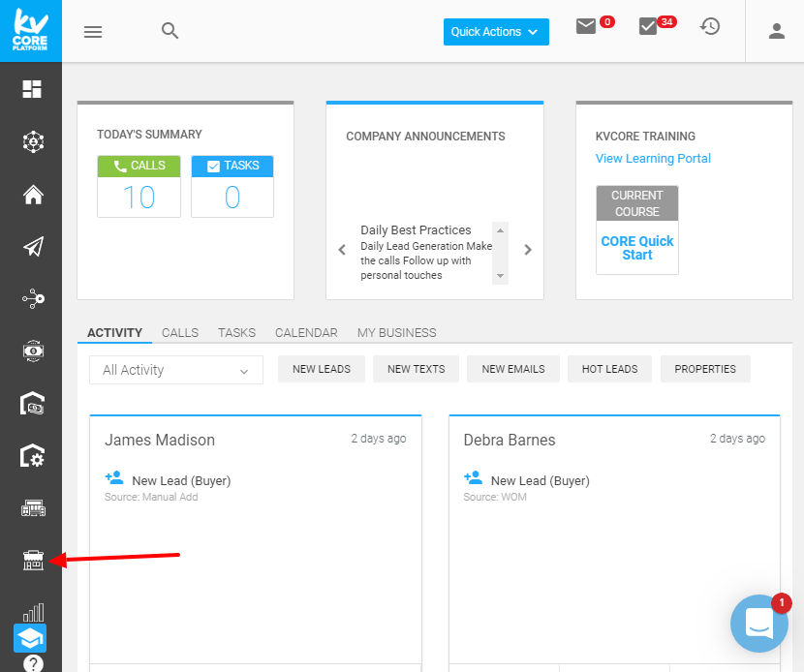The height and width of the screenshot is (672, 804).
Task: Open the bar chart reports icon
Action: pyautogui.click(x=33, y=612)
